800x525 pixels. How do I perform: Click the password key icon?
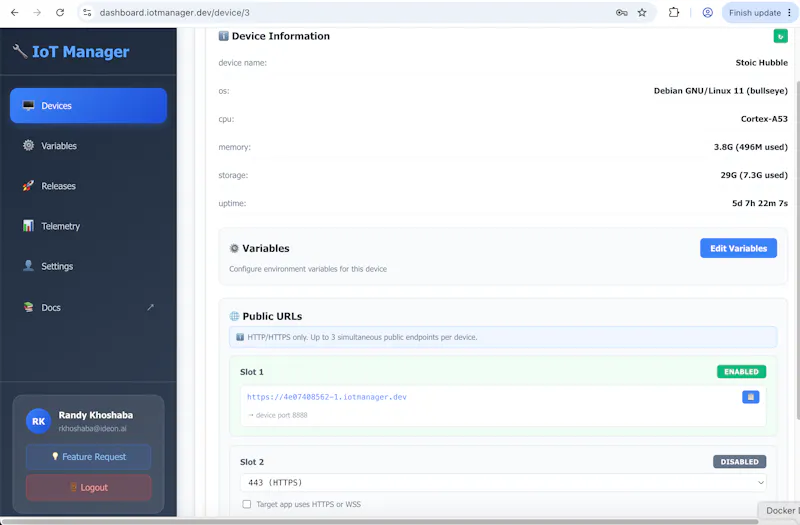pyautogui.click(x=621, y=13)
